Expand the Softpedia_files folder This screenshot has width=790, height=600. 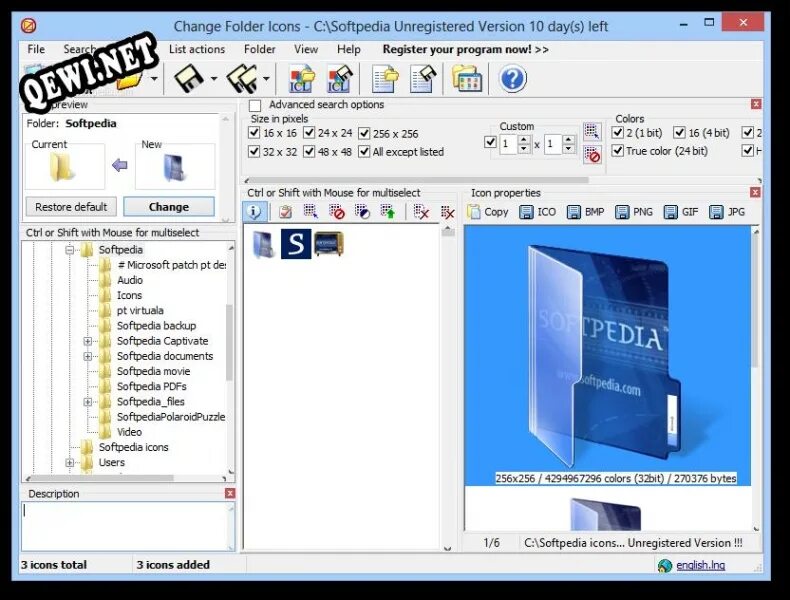(x=88, y=402)
